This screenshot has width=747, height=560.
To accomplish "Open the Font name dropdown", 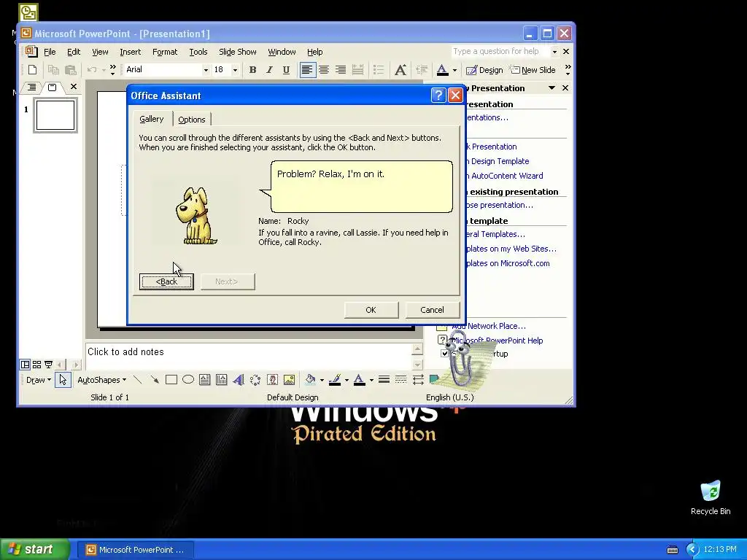I will (x=206, y=70).
